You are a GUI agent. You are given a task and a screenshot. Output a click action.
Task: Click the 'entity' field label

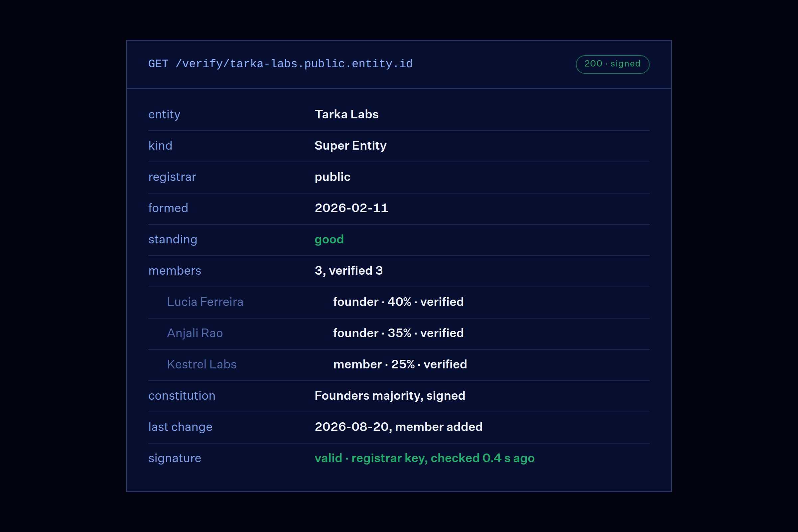tap(164, 115)
